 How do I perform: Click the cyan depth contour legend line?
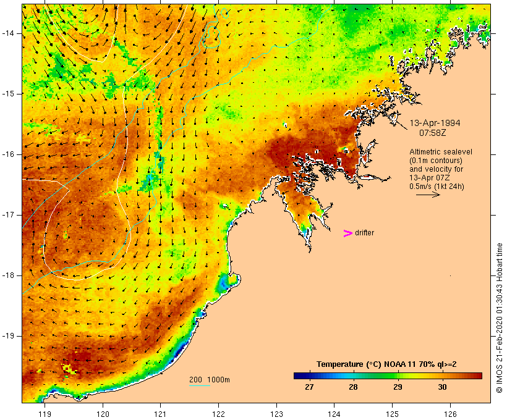pos(200,385)
